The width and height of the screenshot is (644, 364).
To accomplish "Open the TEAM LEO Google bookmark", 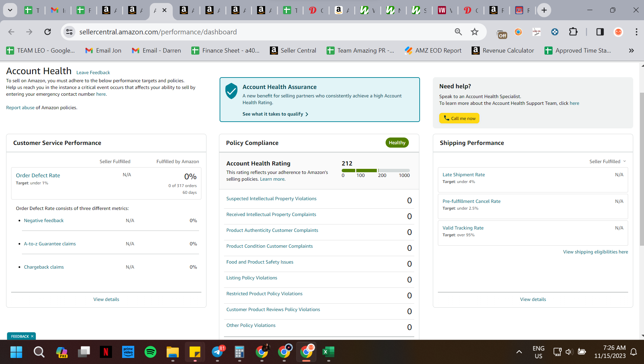I will pyautogui.click(x=40, y=51).
